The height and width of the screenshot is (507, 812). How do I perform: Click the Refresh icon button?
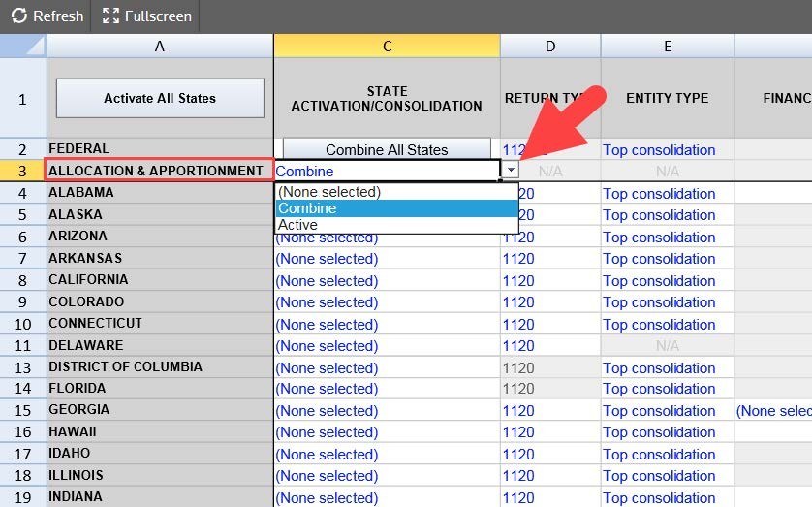click(47, 16)
